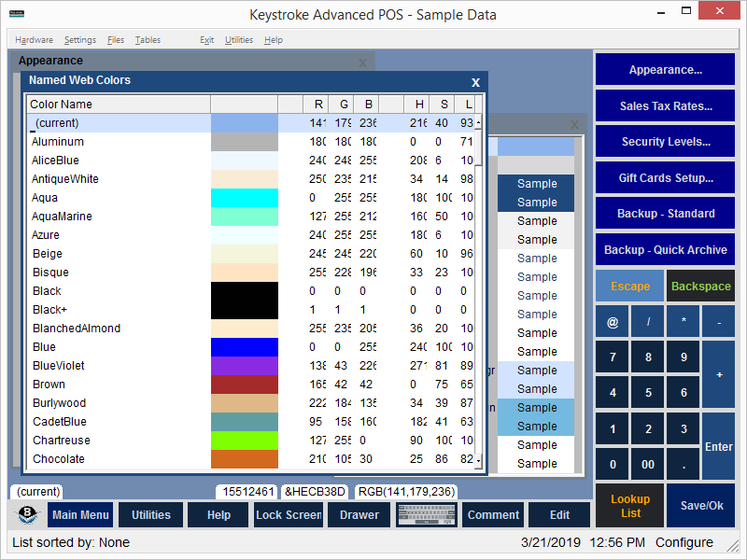This screenshot has height=560, width=747.
Task: Sort list by Color Name column header
Action: pos(119,105)
